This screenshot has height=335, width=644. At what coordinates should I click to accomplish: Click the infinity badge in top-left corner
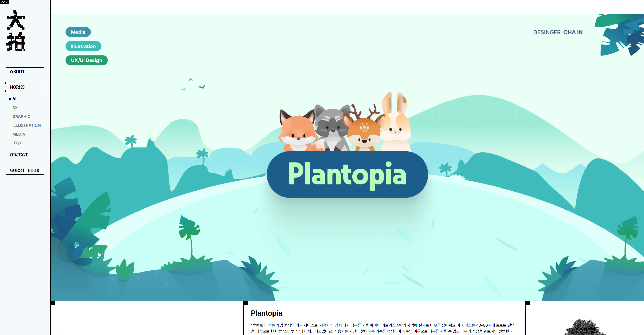[4, 2]
